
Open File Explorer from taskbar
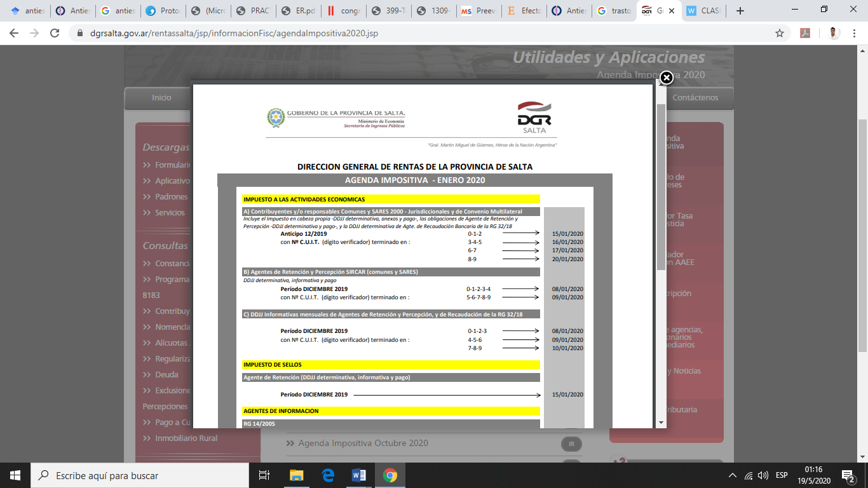point(297,475)
